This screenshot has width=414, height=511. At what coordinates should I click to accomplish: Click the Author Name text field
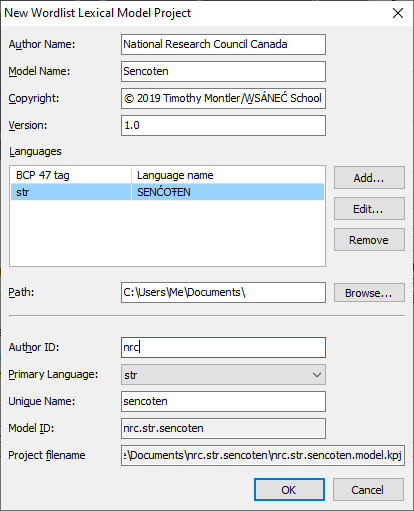pyautogui.click(x=223, y=44)
